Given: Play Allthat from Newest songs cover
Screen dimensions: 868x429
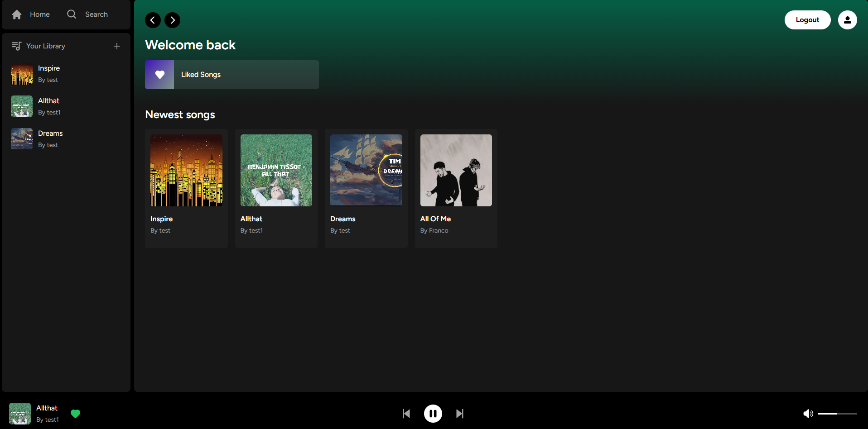Looking at the screenshot, I should click(276, 170).
